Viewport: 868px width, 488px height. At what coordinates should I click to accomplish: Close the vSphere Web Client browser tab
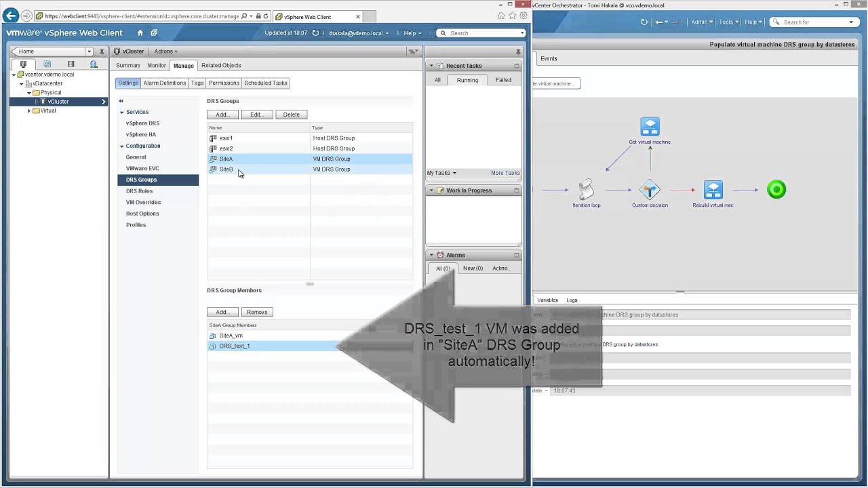(358, 17)
